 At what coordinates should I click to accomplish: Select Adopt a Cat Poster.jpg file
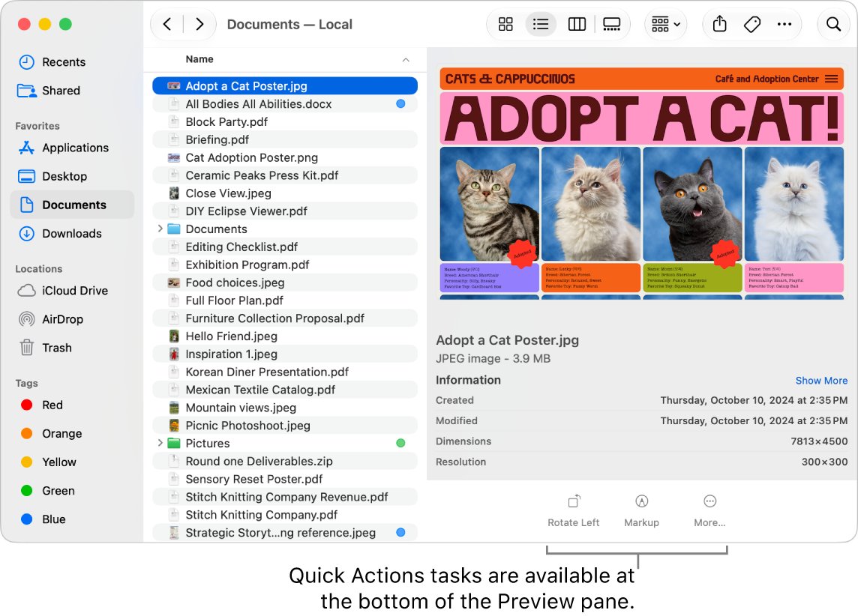284,86
